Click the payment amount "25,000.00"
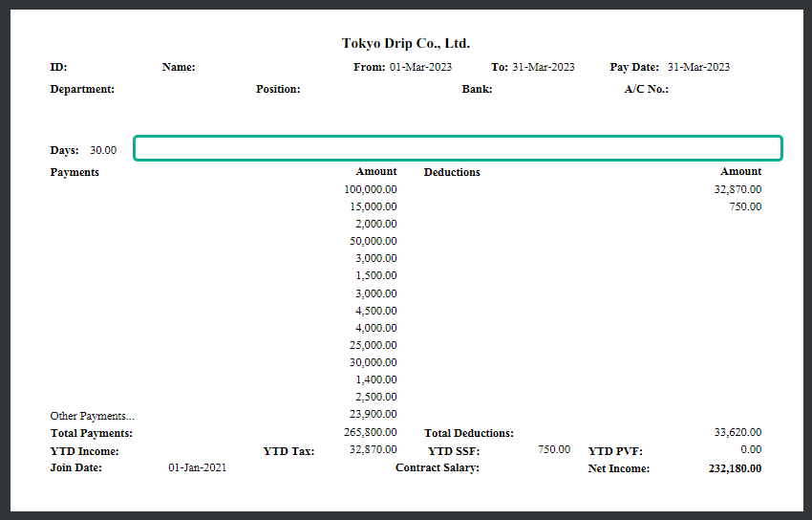Screen dimensions: 812x520 [374, 345]
